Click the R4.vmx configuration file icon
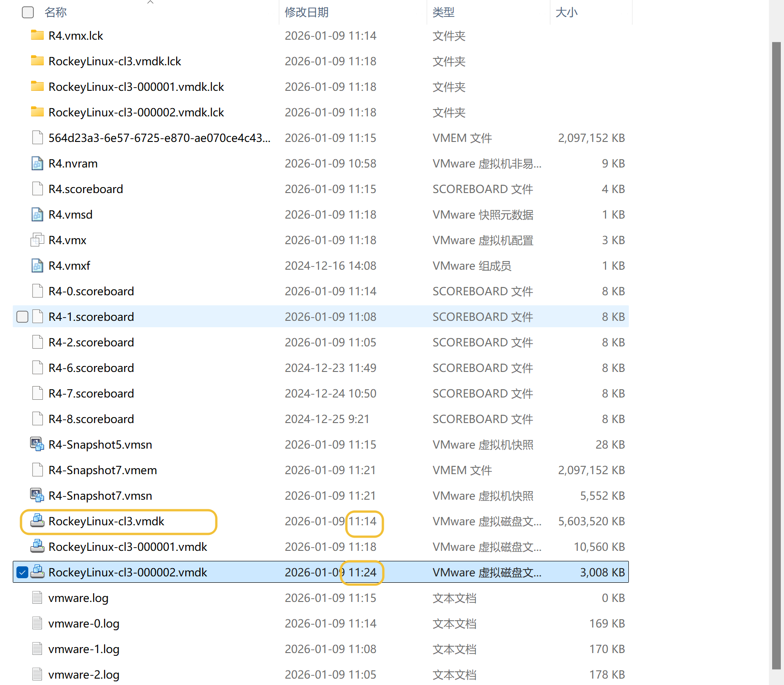 pos(37,240)
